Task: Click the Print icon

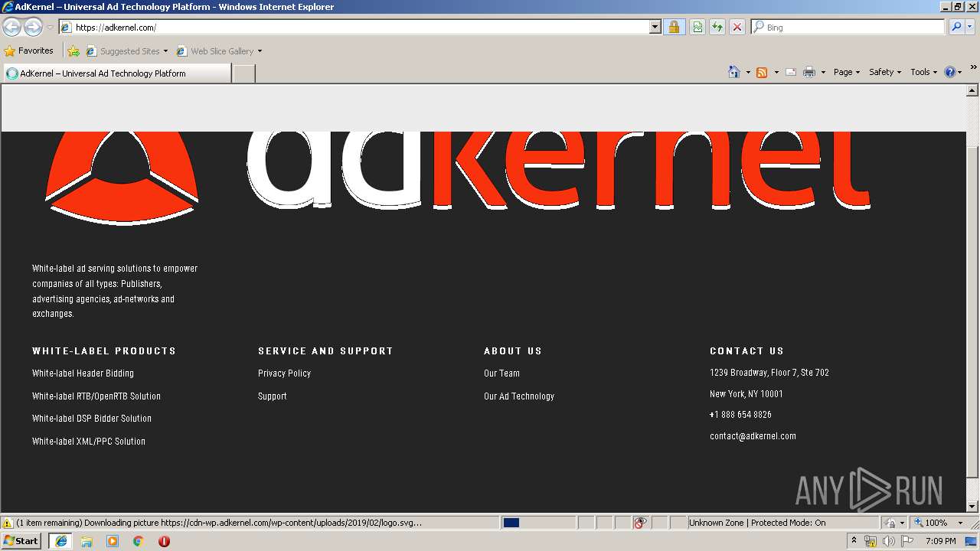Action: pos(809,72)
